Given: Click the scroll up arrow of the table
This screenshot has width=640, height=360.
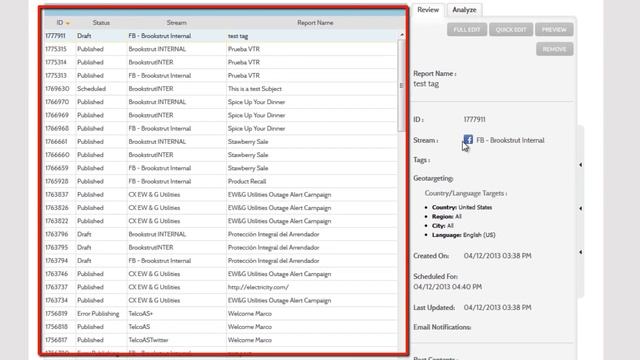Looking at the screenshot, I should click(x=402, y=35).
